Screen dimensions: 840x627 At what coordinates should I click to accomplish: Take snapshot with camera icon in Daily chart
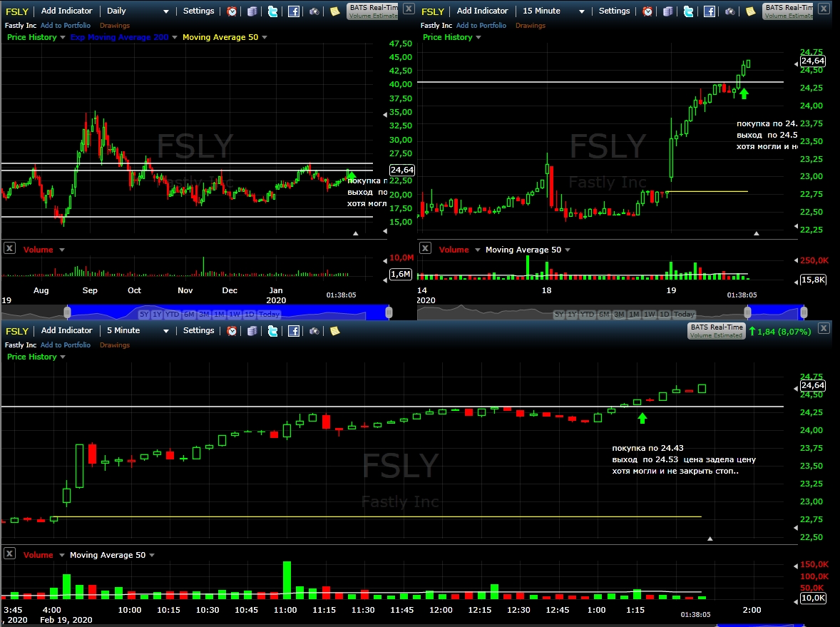tap(314, 11)
